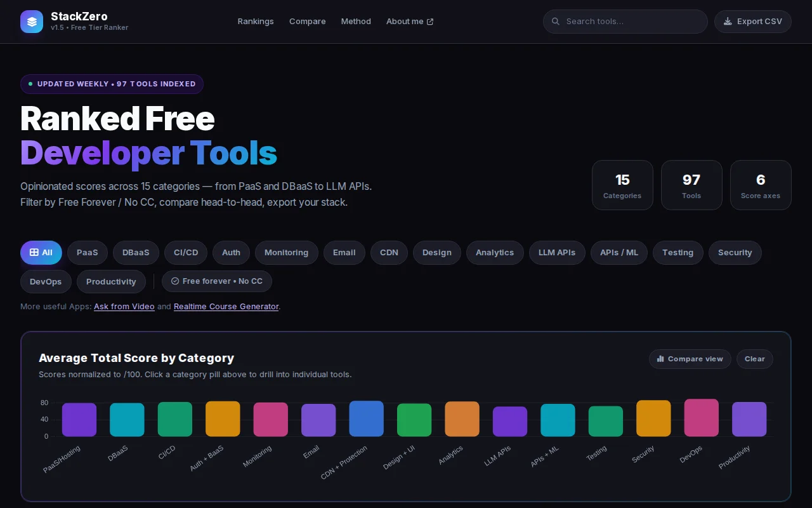
Task: Click the Analytics chart bar
Action: point(462,419)
